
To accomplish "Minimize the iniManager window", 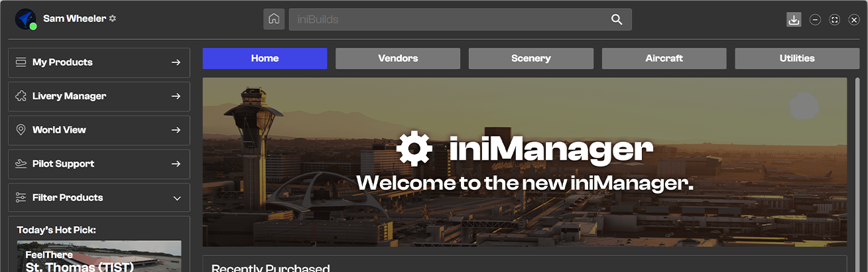I will pyautogui.click(x=815, y=20).
